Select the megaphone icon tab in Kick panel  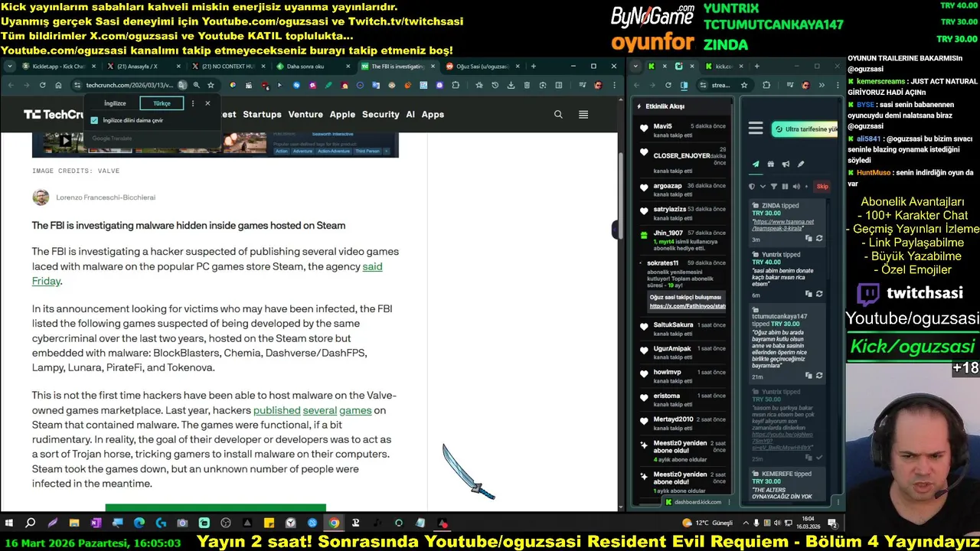(786, 164)
